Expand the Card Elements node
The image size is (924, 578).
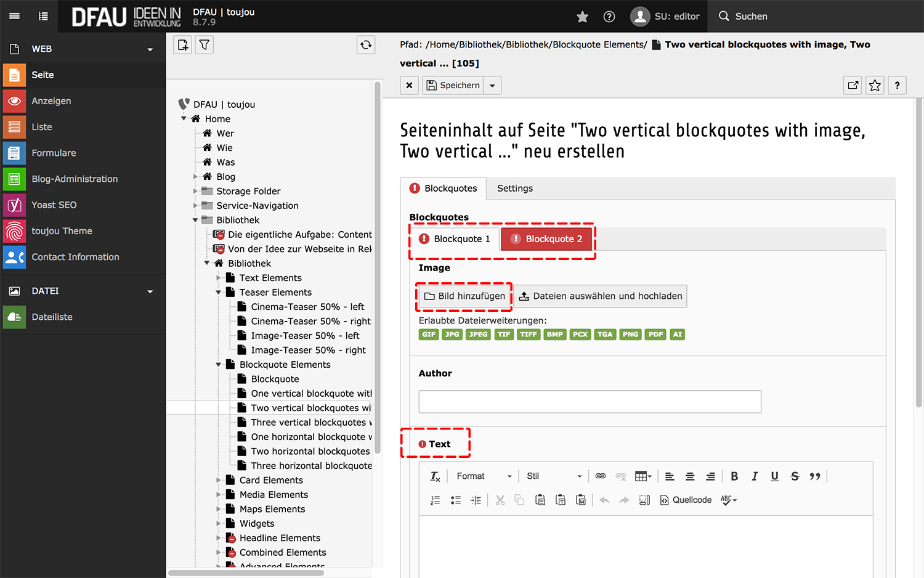(x=218, y=480)
